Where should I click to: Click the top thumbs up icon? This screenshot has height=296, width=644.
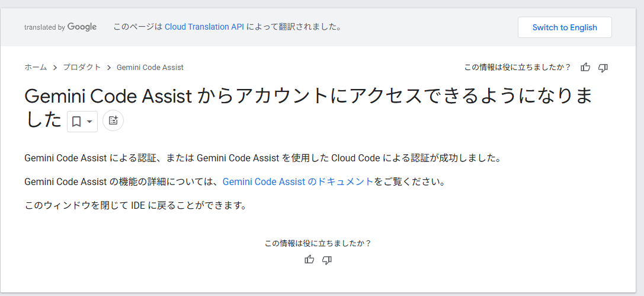[x=585, y=68]
